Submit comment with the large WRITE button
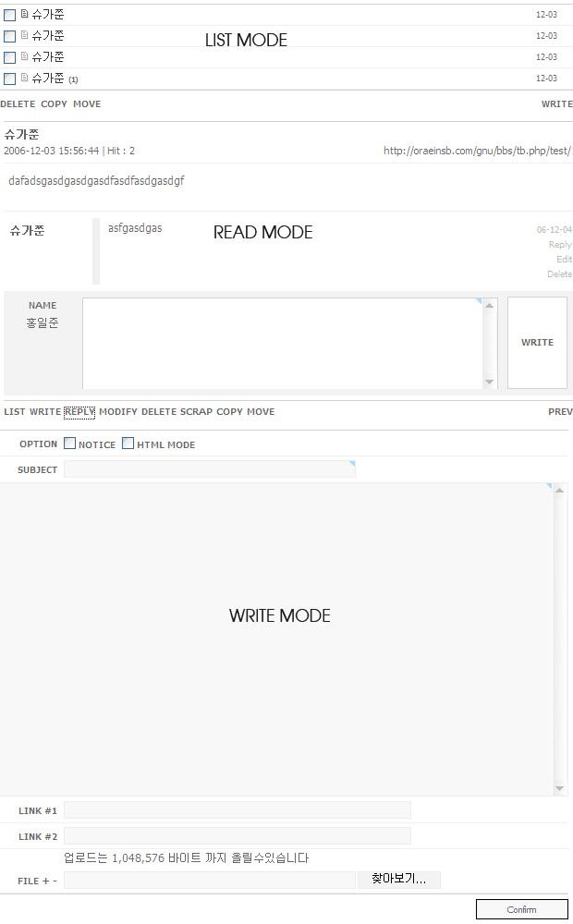This screenshot has width=573, height=924. [537, 343]
